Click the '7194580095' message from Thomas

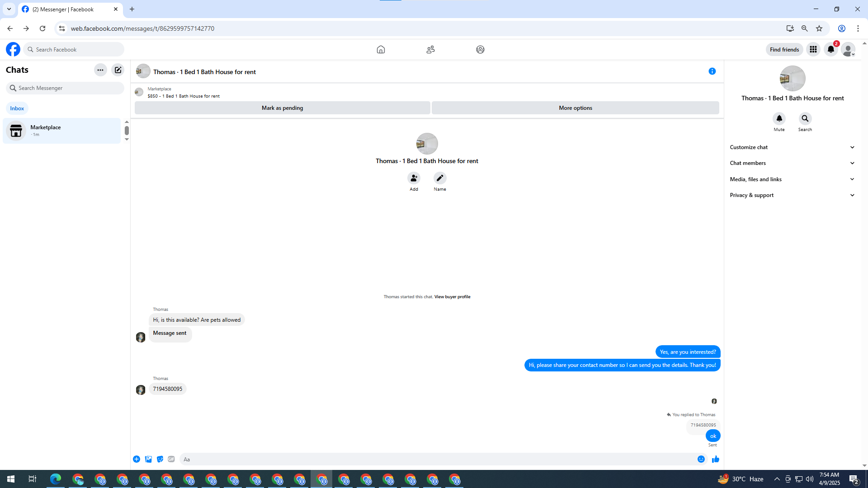click(x=168, y=389)
